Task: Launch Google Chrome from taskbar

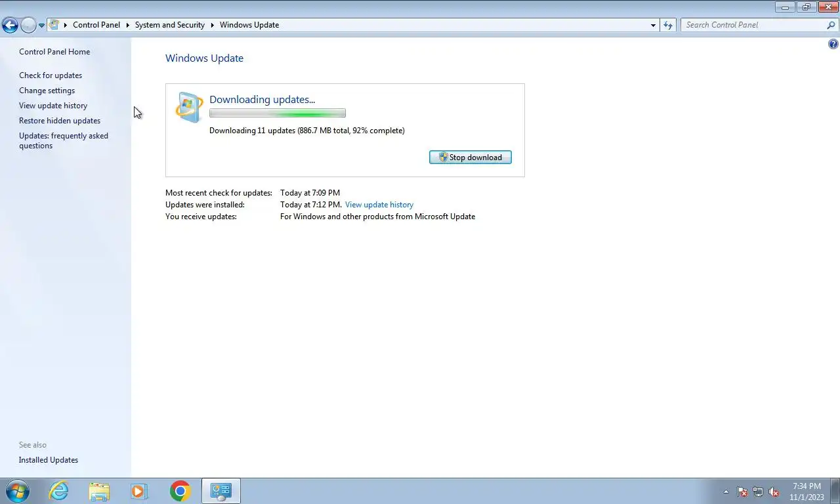Action: [180, 491]
